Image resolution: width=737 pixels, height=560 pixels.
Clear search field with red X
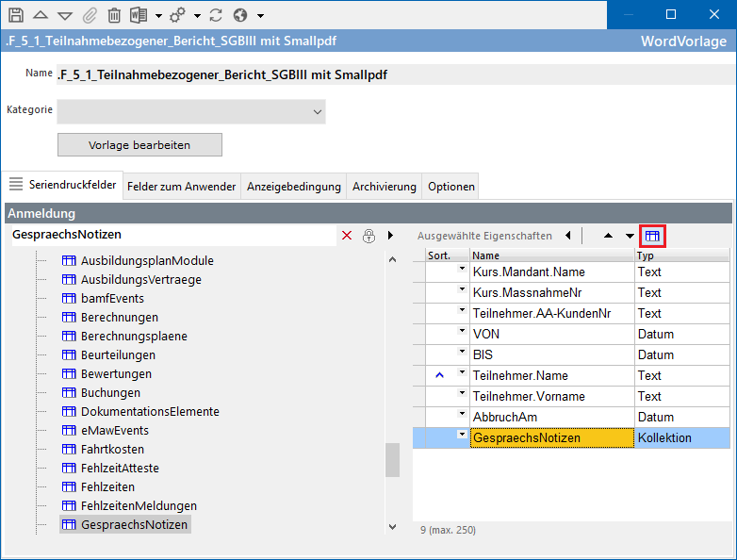(x=347, y=235)
